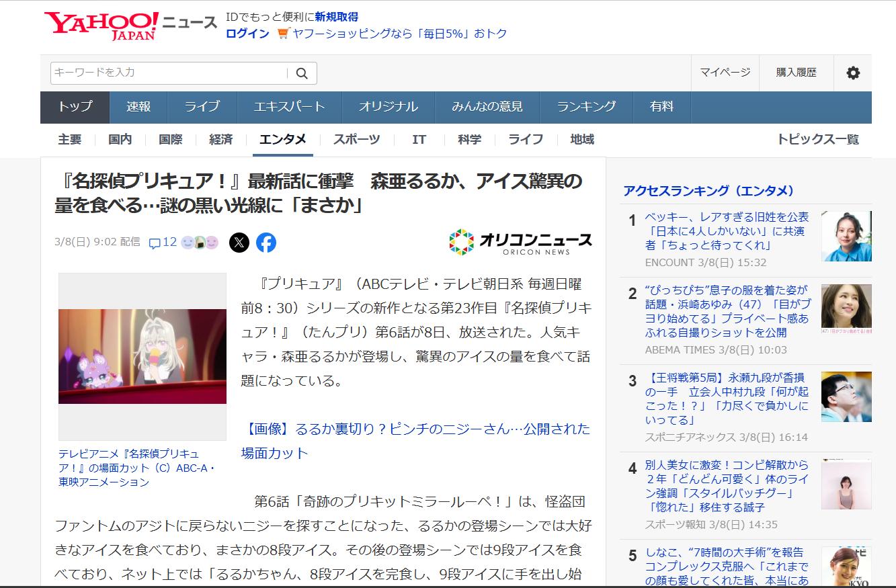Screen dimensions: 896x588
Task: Open the Oricon News logo
Action: (x=520, y=242)
